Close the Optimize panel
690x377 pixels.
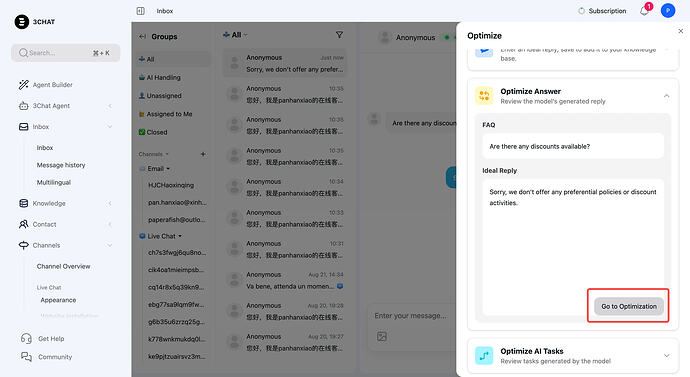coord(681,31)
